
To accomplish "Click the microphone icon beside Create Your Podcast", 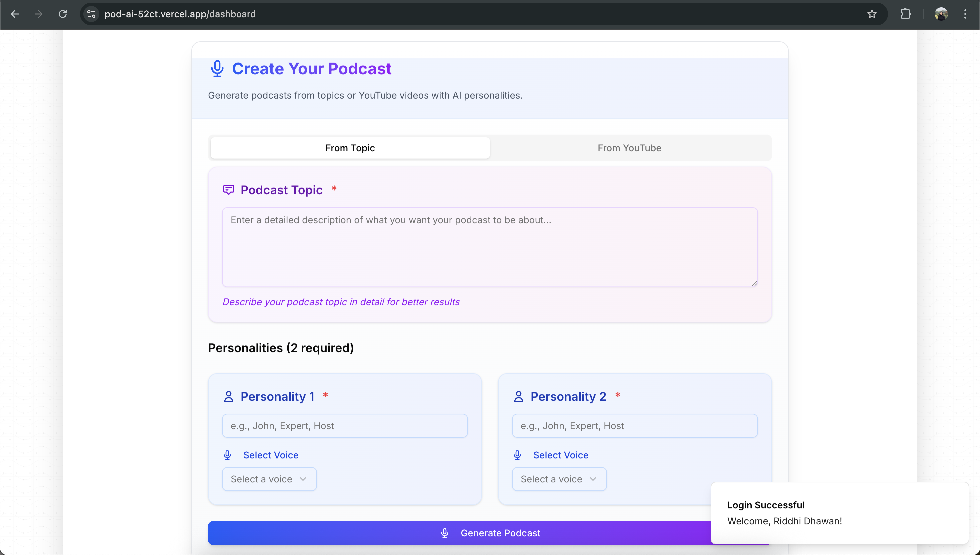I will 217,69.
